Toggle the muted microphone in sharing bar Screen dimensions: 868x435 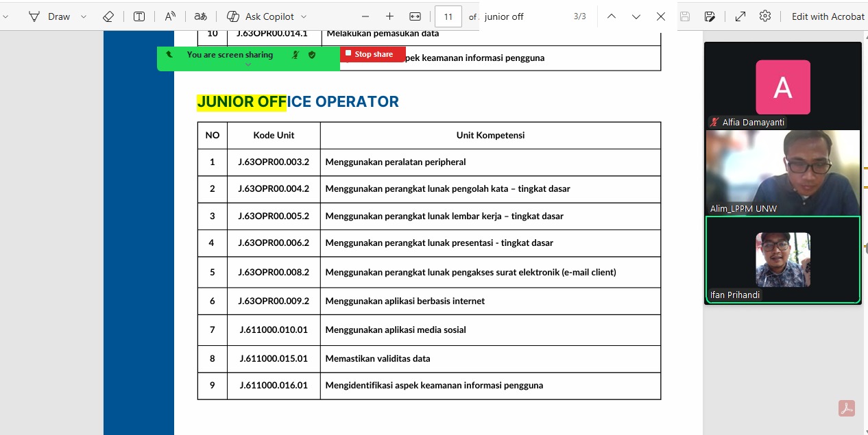point(295,55)
